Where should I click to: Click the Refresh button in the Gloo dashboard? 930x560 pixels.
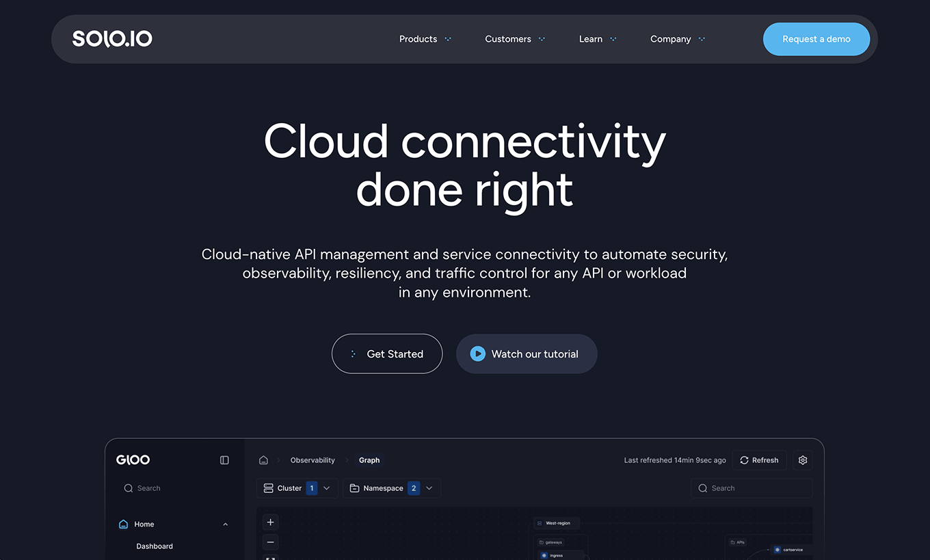(759, 460)
